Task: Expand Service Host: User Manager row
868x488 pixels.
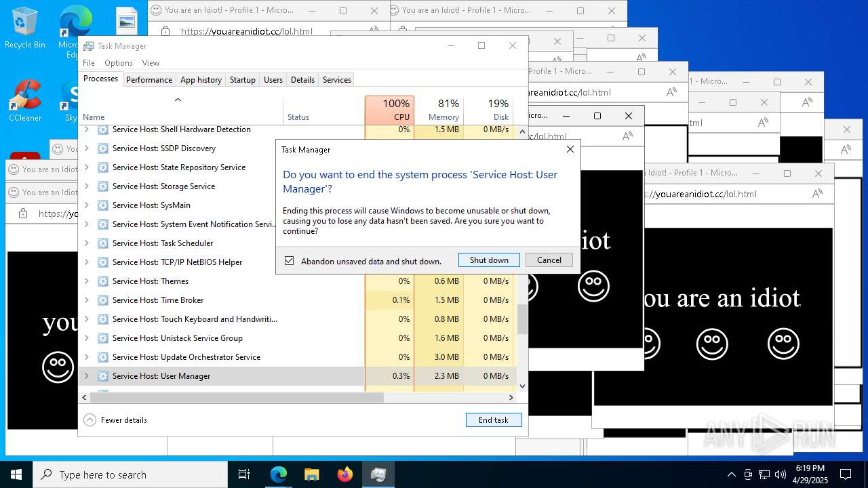Action: [x=86, y=376]
